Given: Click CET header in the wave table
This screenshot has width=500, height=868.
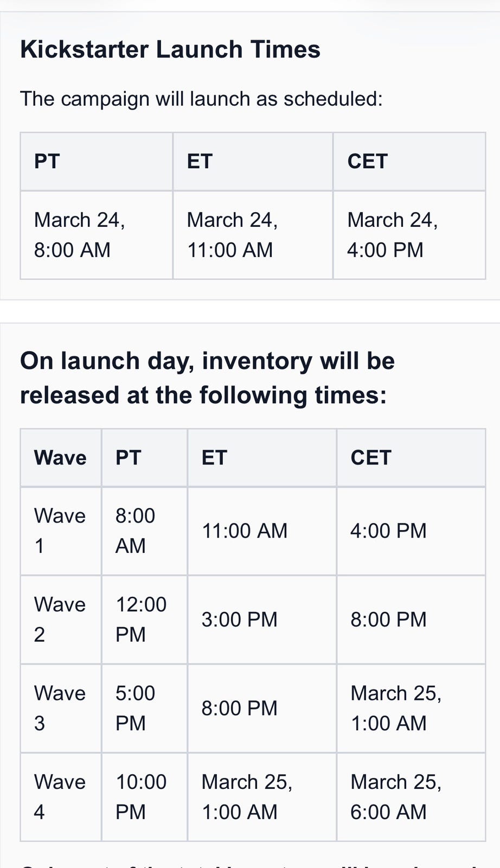Looking at the screenshot, I should (371, 458).
